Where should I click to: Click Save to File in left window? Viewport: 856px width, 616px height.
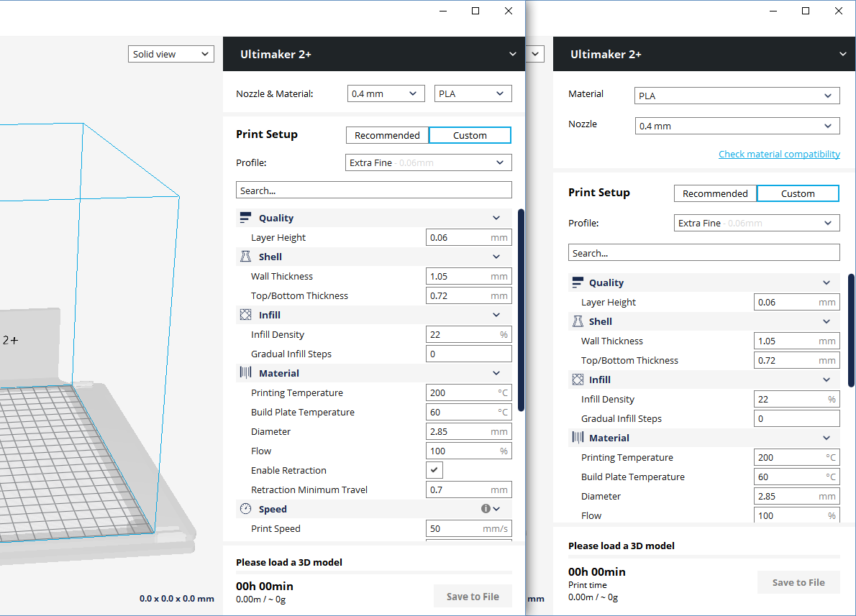(x=473, y=597)
